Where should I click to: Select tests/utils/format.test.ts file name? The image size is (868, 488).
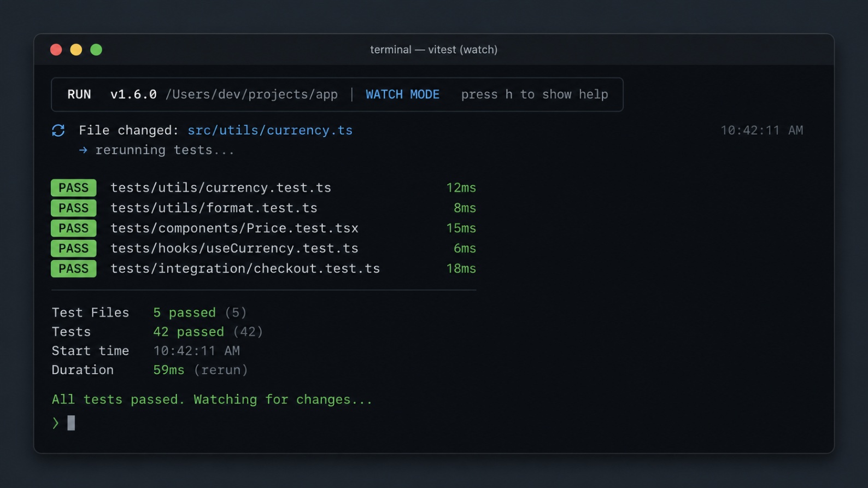tap(214, 208)
